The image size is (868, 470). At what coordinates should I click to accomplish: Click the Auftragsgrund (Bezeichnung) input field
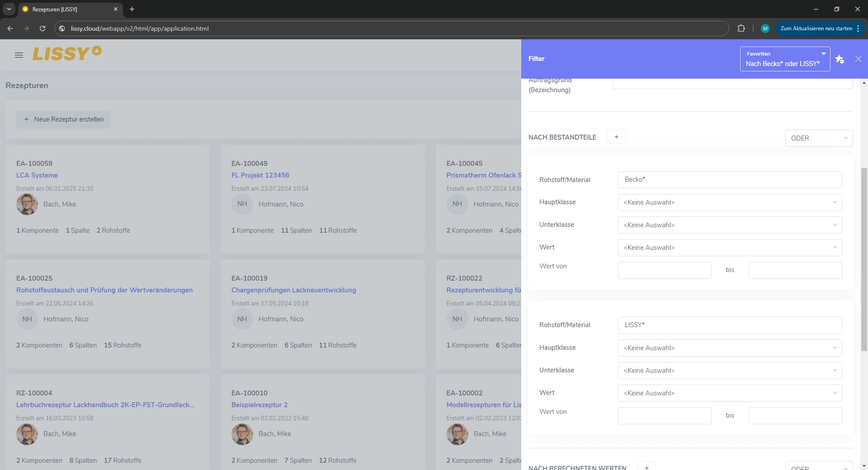732,84
